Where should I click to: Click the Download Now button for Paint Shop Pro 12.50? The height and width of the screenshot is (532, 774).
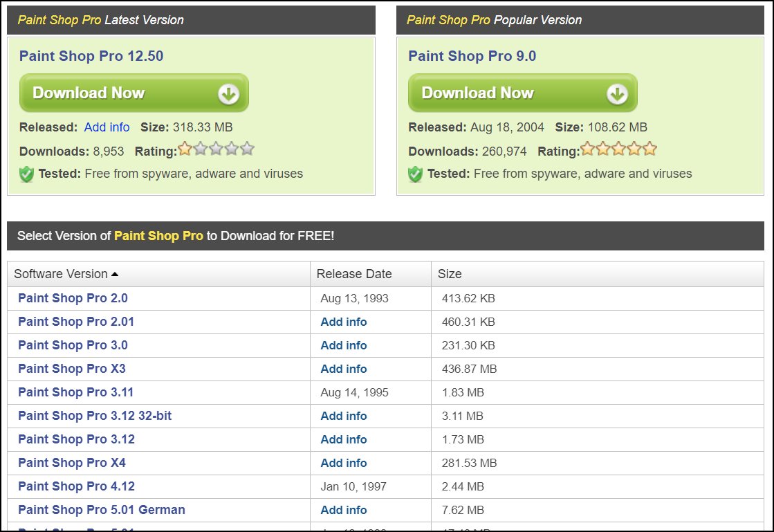pos(133,93)
